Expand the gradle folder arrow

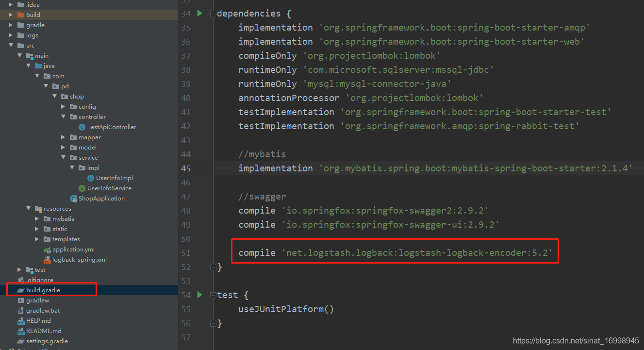pyautogui.click(x=10, y=25)
